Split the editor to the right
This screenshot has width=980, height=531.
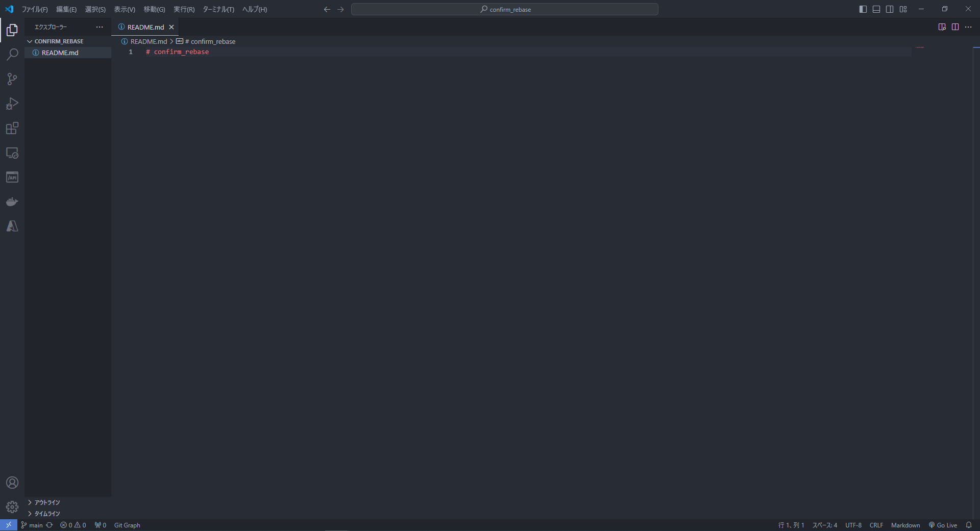(955, 27)
